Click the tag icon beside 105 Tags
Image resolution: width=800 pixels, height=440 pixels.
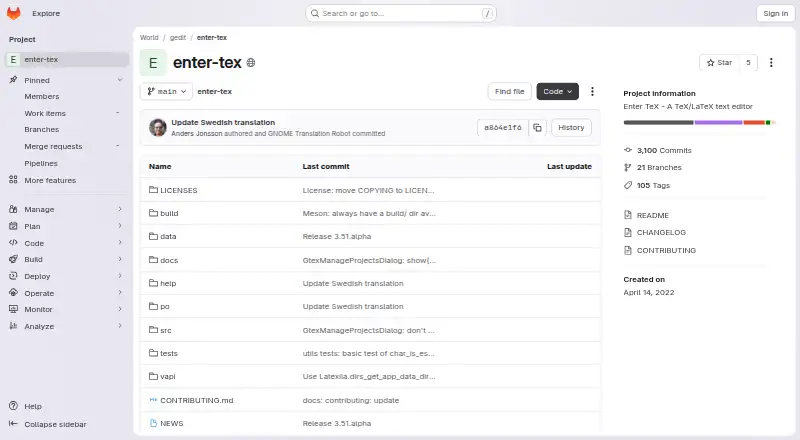point(628,185)
